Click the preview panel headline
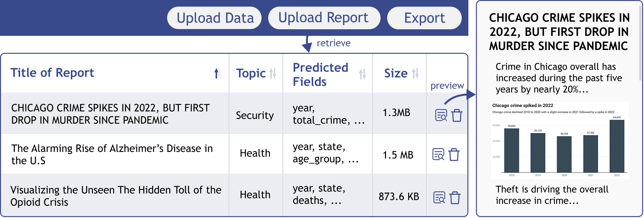 (559, 32)
